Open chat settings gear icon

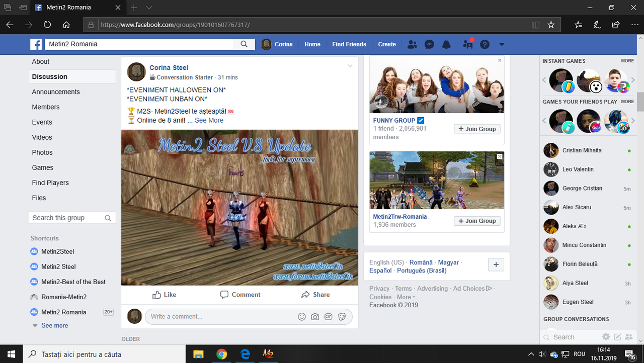click(606, 337)
